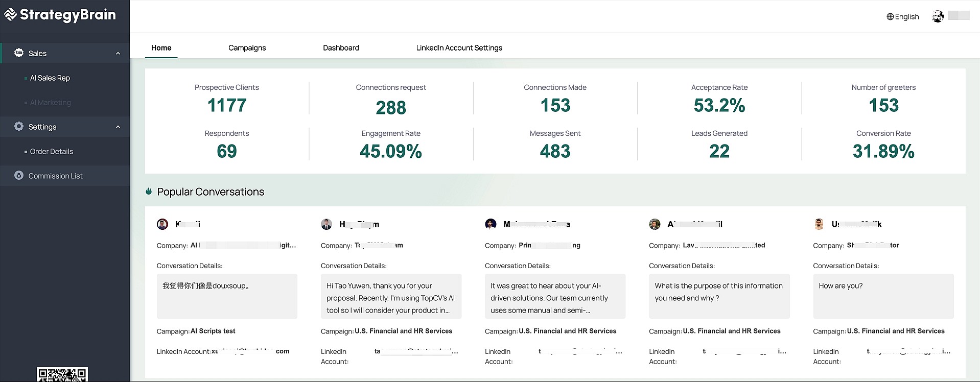Click the StrategyBrain logo
Screen dimensions: 980x382
click(x=60, y=15)
